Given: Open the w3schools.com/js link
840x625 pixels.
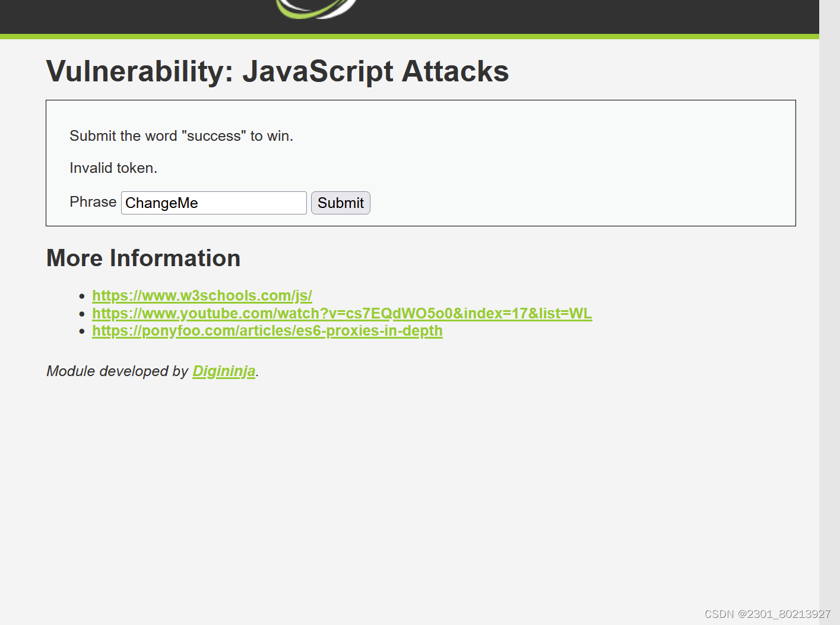Looking at the screenshot, I should click(202, 295).
